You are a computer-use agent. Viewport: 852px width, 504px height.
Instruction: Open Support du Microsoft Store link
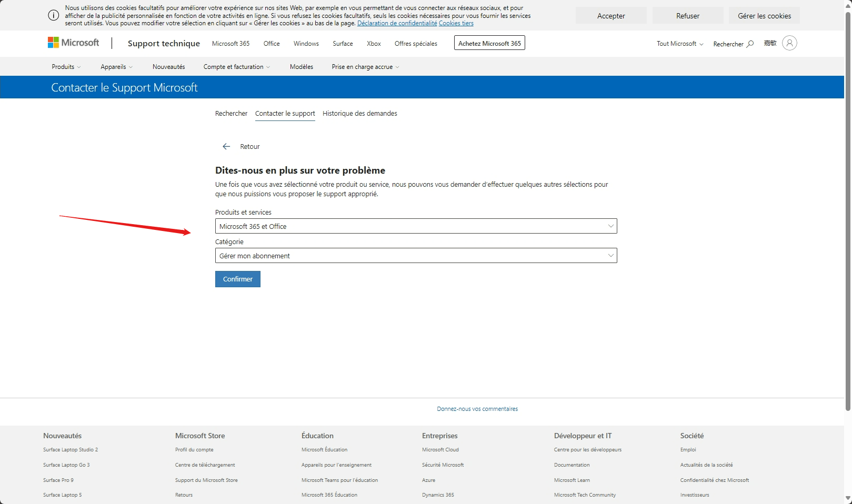tap(206, 480)
